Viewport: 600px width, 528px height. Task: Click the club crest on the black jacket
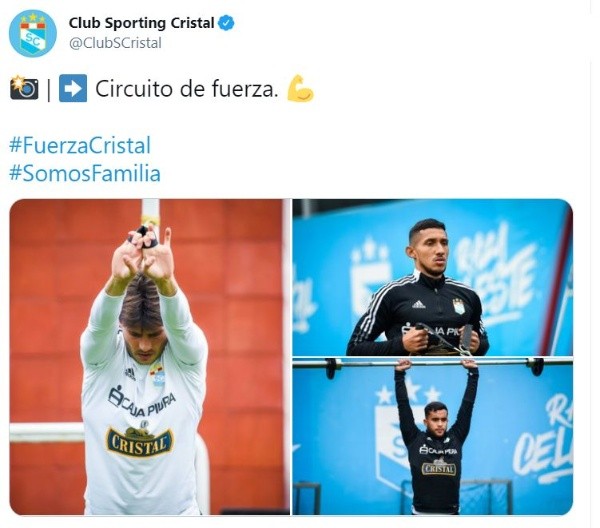tap(458, 306)
